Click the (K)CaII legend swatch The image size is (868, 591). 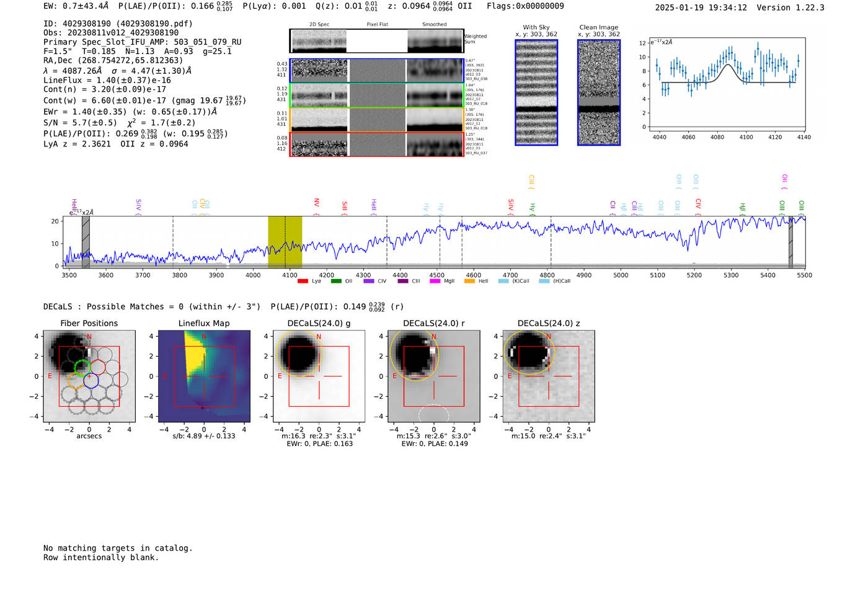point(503,281)
